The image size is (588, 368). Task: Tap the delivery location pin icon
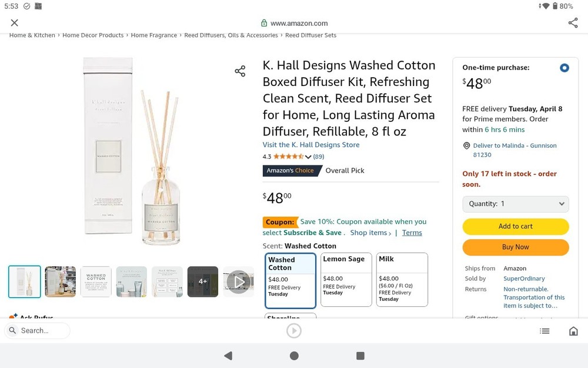coord(466,145)
